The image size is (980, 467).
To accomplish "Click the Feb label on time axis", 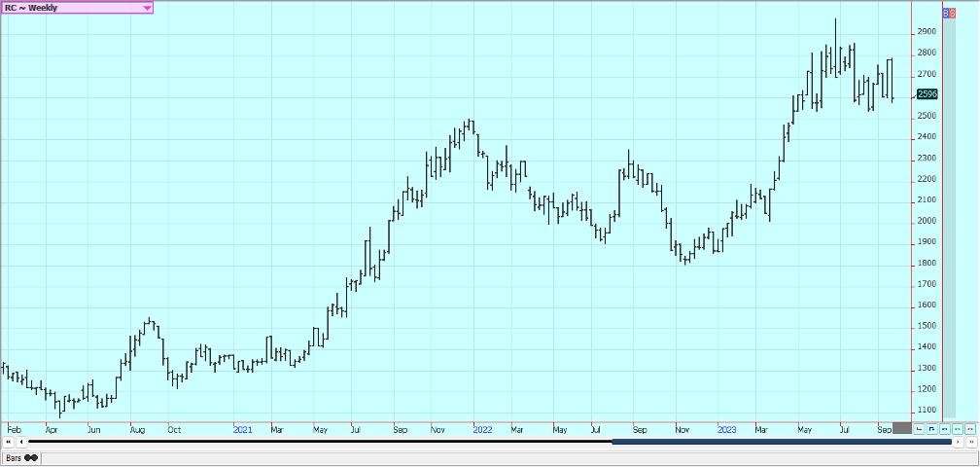I will click(x=14, y=430).
